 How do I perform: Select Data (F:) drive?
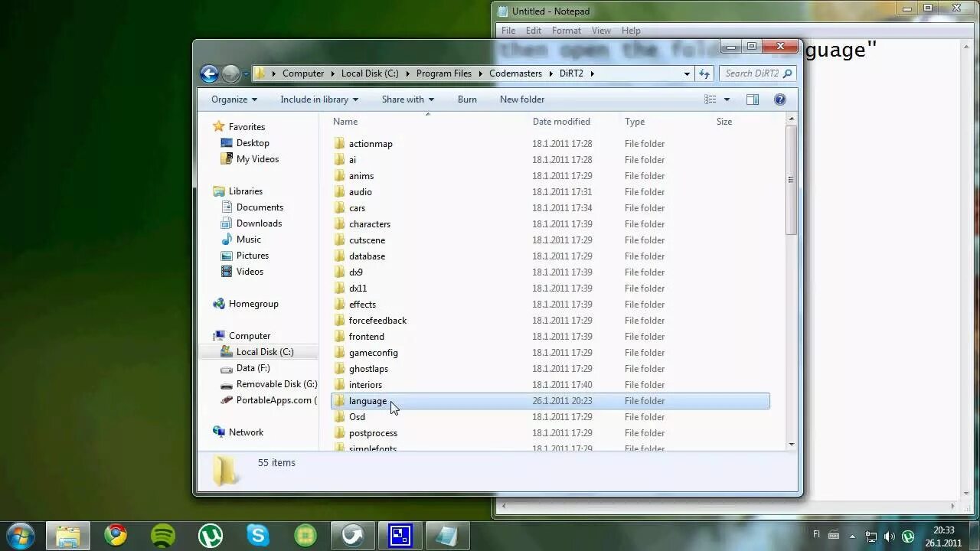(253, 368)
